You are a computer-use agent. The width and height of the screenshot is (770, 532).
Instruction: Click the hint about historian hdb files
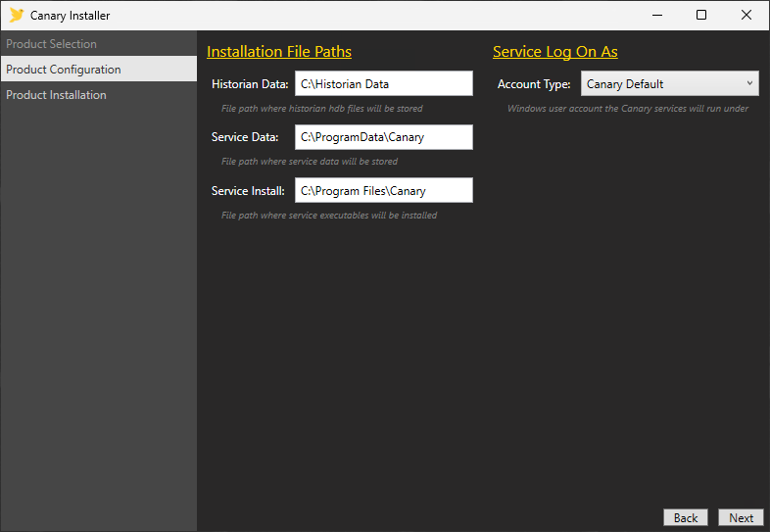[x=321, y=109]
